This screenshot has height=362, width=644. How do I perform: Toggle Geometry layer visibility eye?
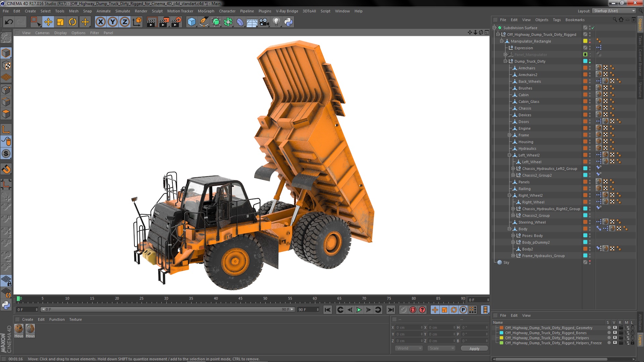(x=615, y=328)
